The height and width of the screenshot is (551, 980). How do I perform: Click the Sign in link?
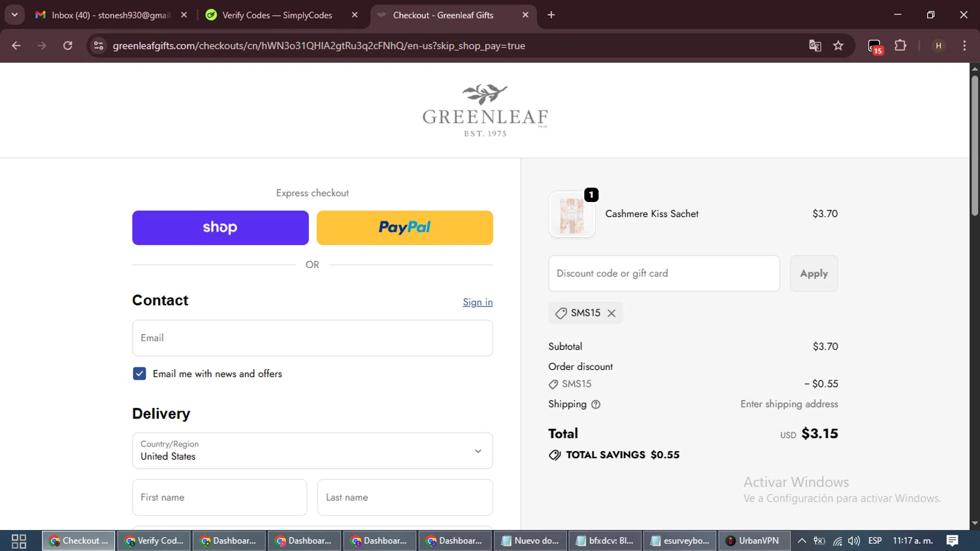click(x=478, y=302)
